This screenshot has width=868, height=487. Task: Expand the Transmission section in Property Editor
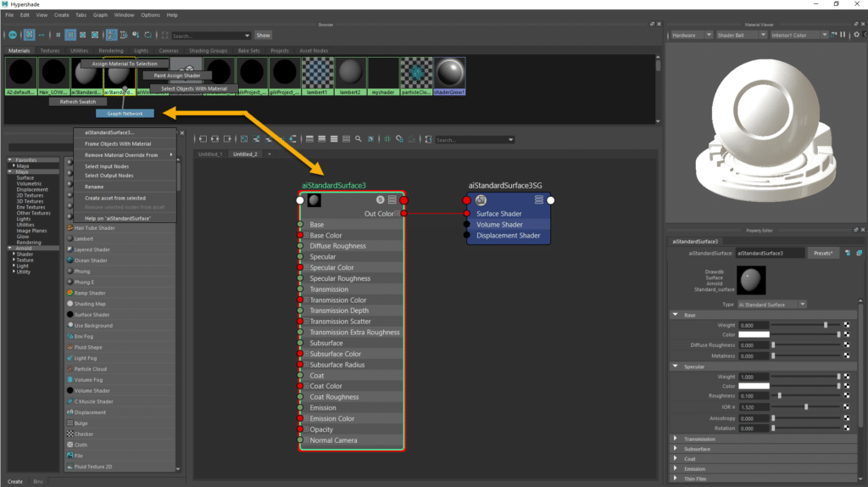676,439
